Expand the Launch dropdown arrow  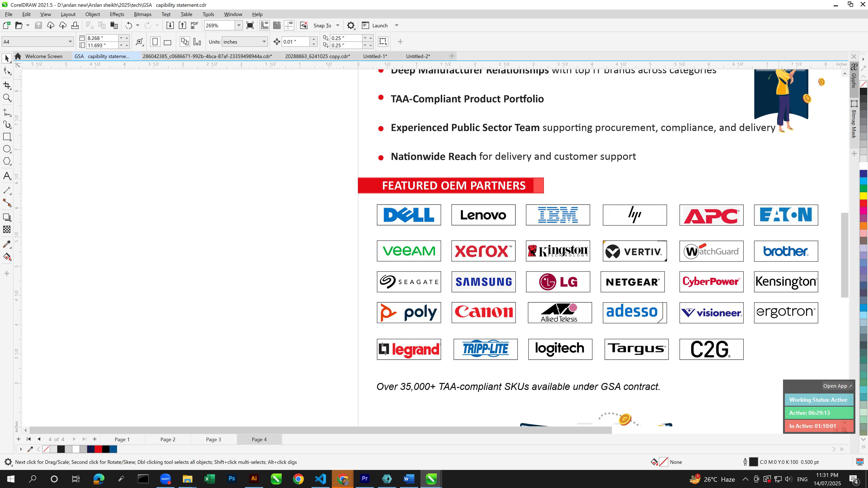[x=397, y=26]
